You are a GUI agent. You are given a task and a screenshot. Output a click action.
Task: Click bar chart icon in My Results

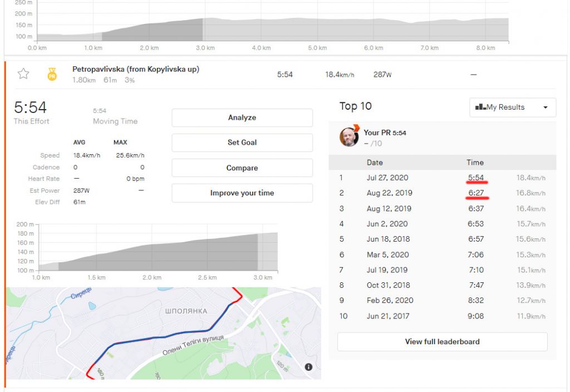click(x=480, y=107)
